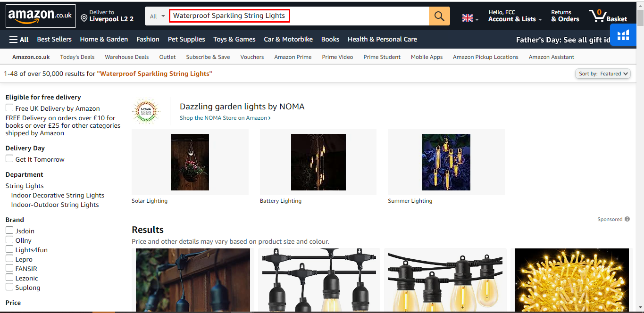Open the yellow fairy lights product image
The height and width of the screenshot is (313, 644).
[x=572, y=280]
